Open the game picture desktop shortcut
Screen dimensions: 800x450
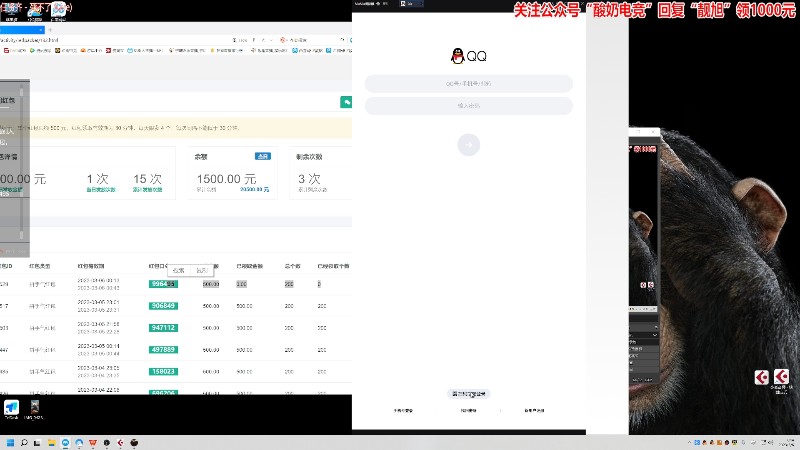tap(34, 408)
